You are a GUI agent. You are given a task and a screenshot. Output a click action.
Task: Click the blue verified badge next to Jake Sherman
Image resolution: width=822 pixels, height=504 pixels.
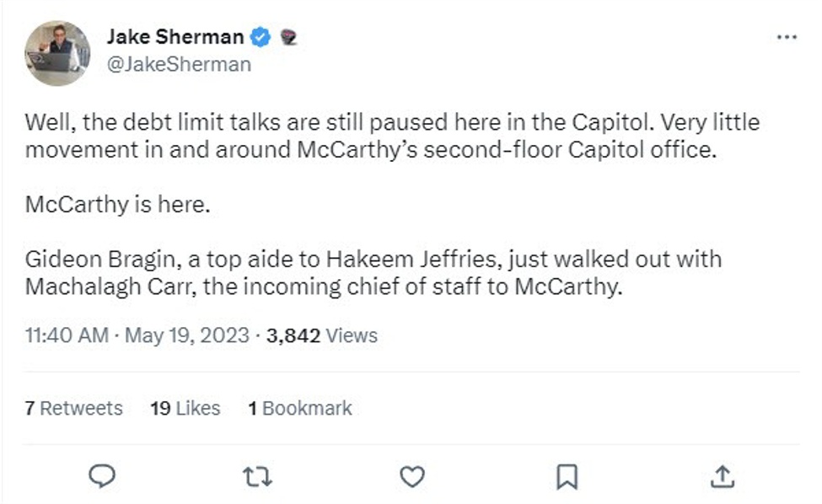pos(261,35)
